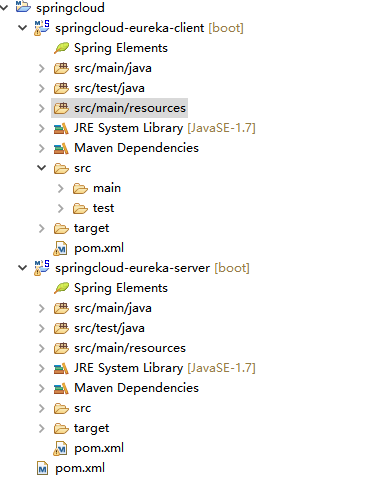Select the root-level pom.xml file

(x=80, y=468)
